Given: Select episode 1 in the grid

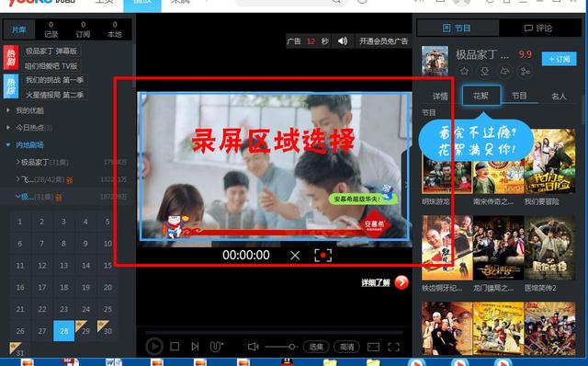Looking at the screenshot, I should click(x=20, y=222).
